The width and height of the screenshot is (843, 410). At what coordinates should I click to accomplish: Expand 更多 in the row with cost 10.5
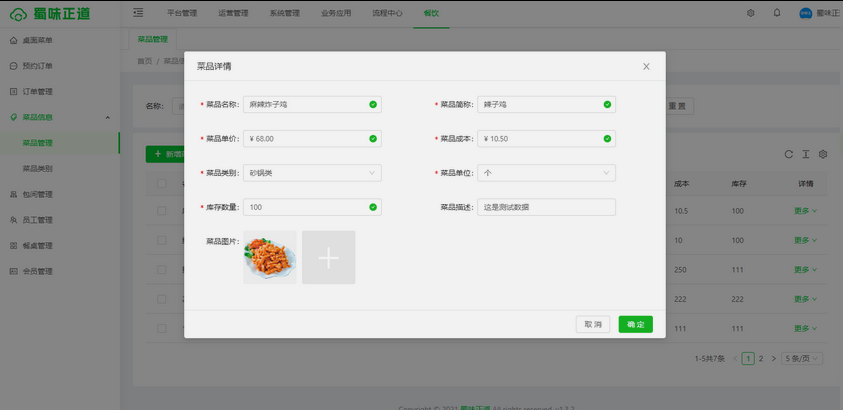coord(805,211)
